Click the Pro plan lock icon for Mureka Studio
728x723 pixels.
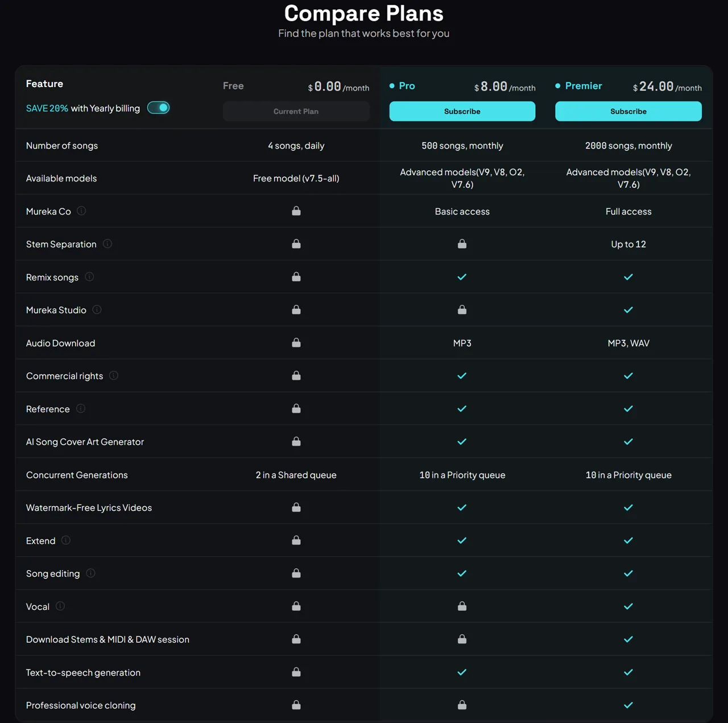[462, 310]
